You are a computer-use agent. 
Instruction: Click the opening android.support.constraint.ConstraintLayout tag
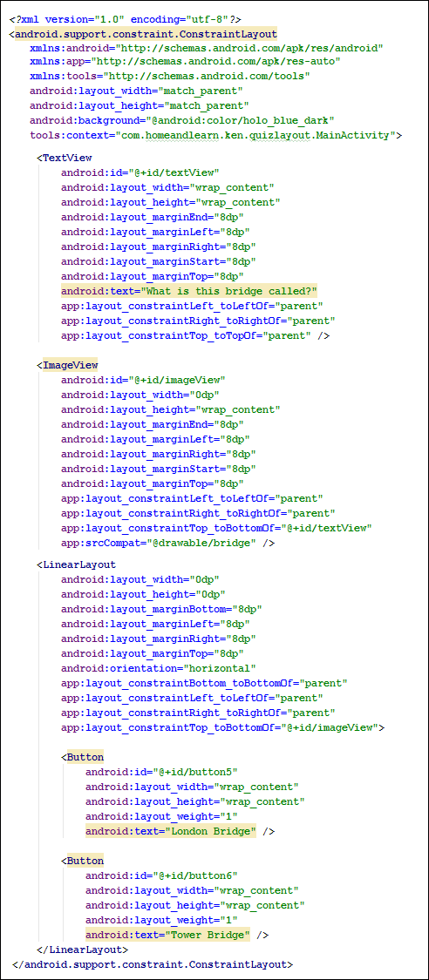[x=143, y=34]
